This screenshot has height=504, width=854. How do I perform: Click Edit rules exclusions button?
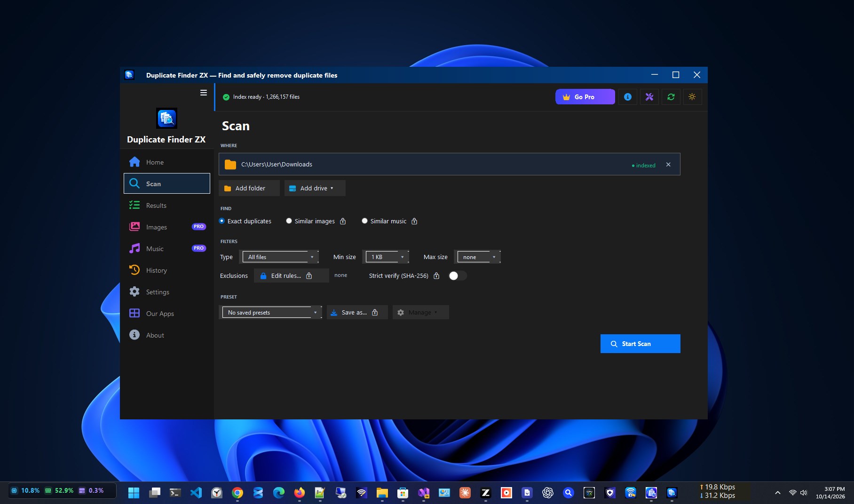(x=292, y=276)
